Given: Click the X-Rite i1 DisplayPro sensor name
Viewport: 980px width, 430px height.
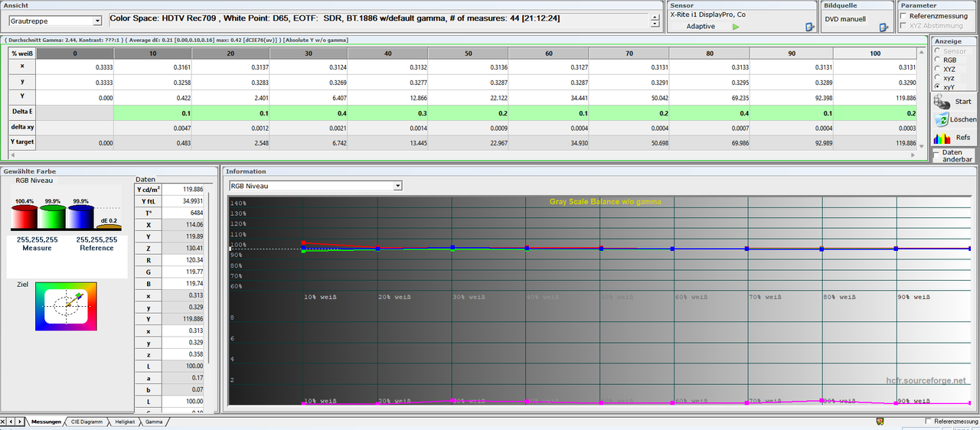Looking at the screenshot, I should tap(707, 14).
